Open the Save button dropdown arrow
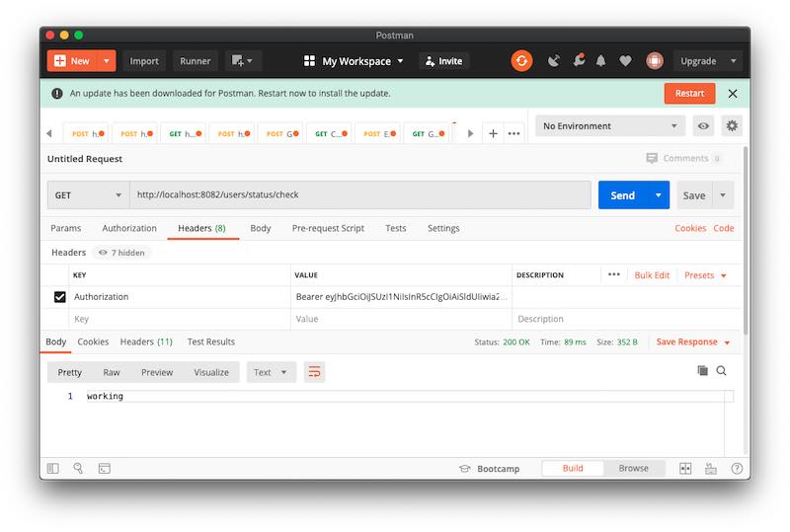This screenshot has height=532, width=790. coord(723,195)
